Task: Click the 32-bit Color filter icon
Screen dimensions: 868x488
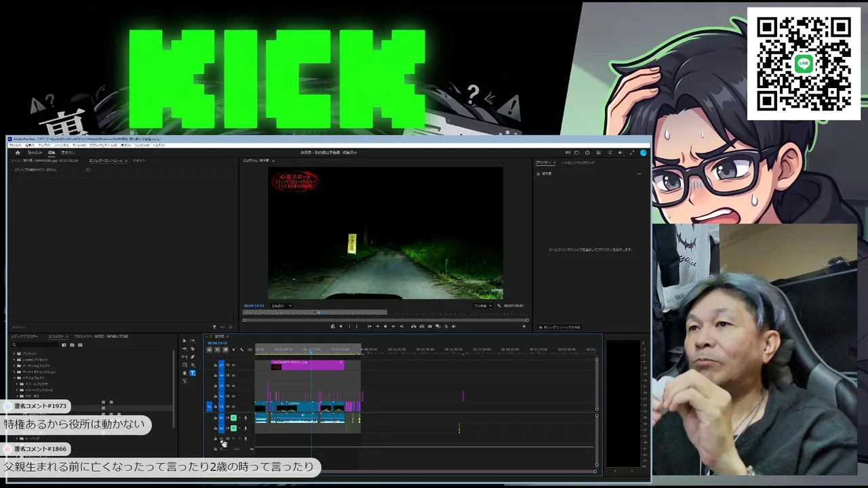Action: tap(72, 345)
